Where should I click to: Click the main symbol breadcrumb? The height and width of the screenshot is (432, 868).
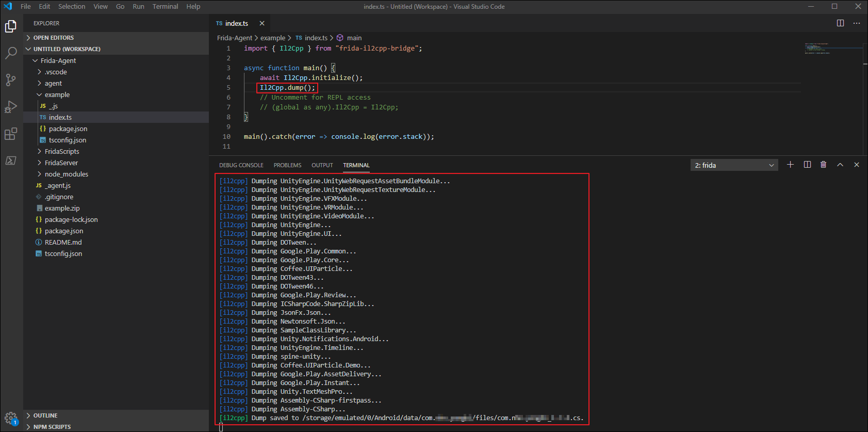pos(349,38)
